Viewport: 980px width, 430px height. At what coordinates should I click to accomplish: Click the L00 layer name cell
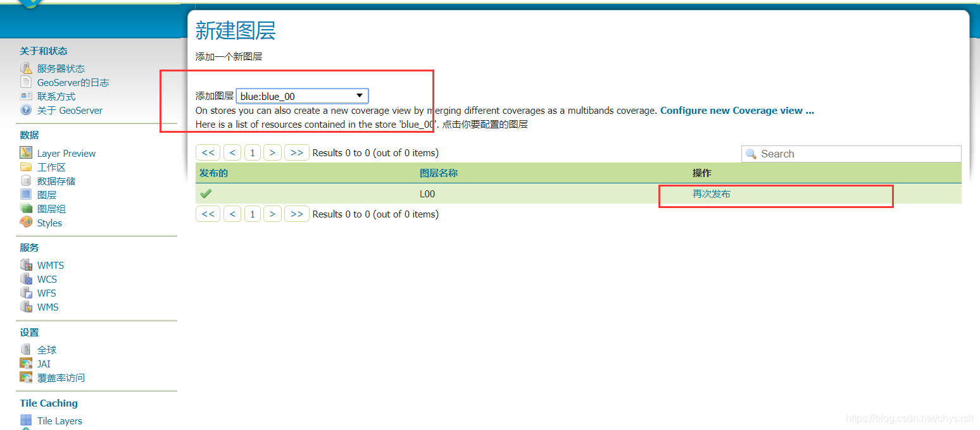coord(427,193)
